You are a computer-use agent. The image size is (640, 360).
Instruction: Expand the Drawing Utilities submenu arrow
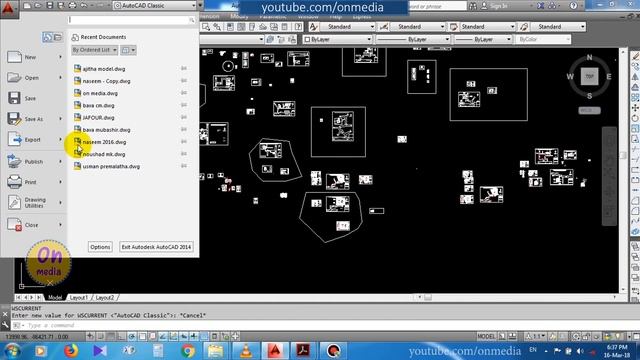(x=60, y=202)
